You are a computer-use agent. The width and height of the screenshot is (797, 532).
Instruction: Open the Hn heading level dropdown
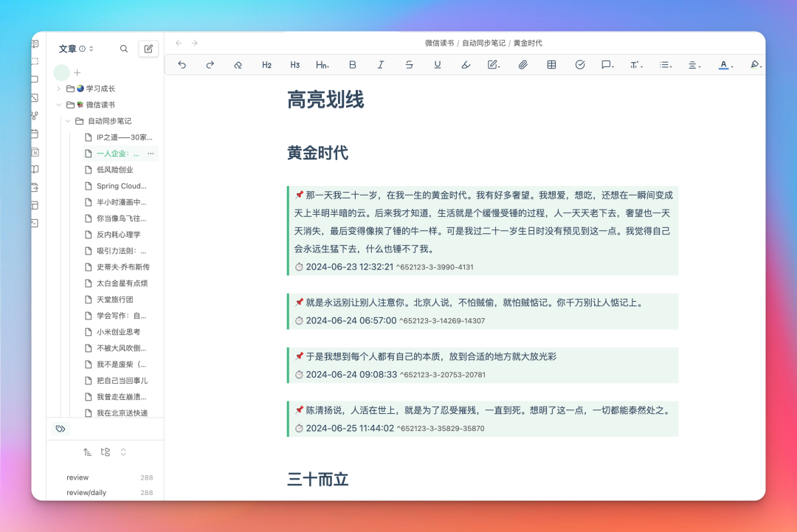(322, 65)
